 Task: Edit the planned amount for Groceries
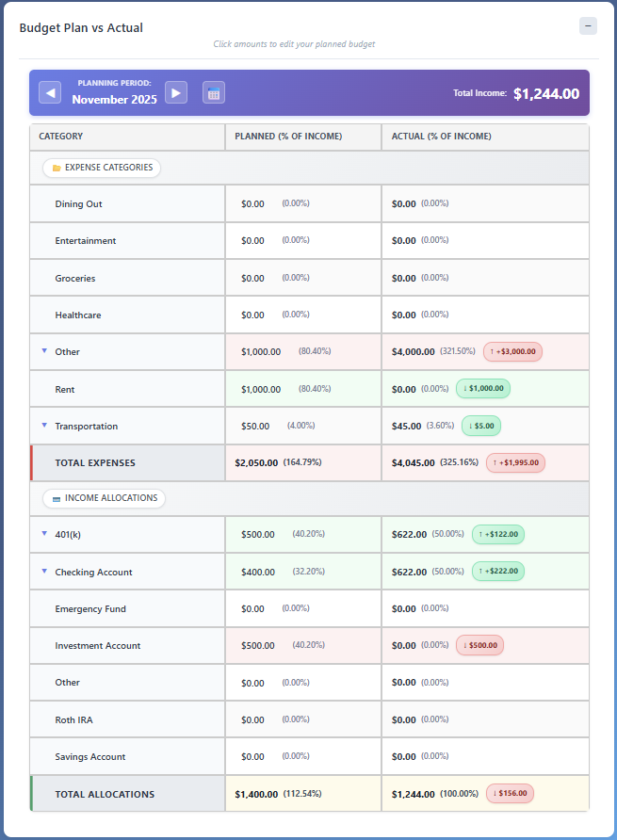point(251,278)
